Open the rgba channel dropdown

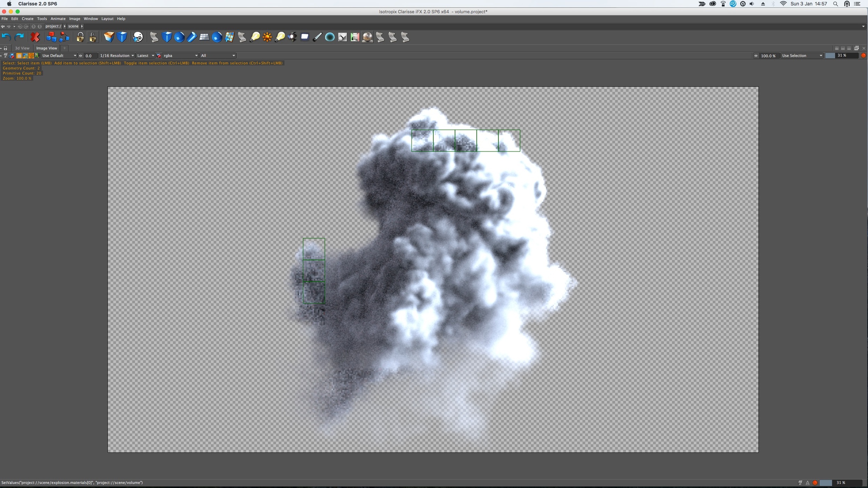[180, 56]
